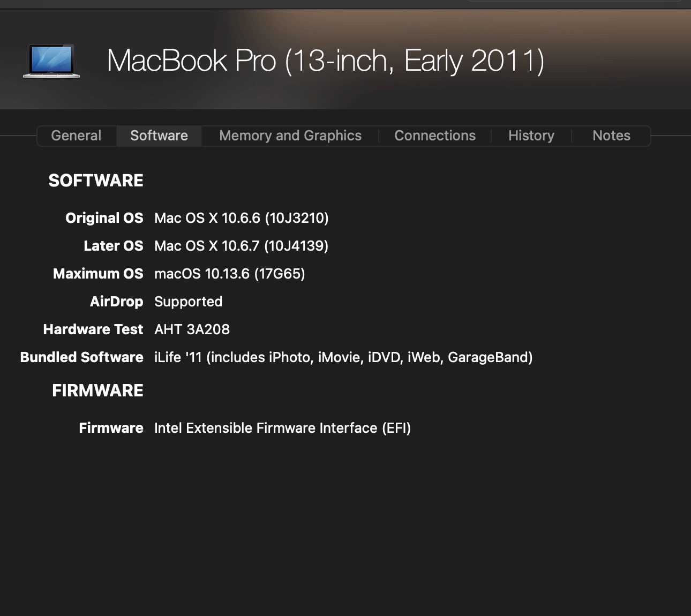Image resolution: width=691 pixels, height=616 pixels.
Task: Select the Hardware Test value AHT 3A208
Action: pos(192,329)
